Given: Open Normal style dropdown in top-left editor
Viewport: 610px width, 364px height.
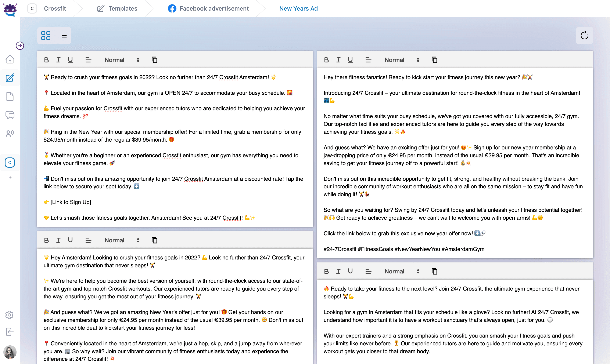Looking at the screenshot, I should (x=122, y=60).
